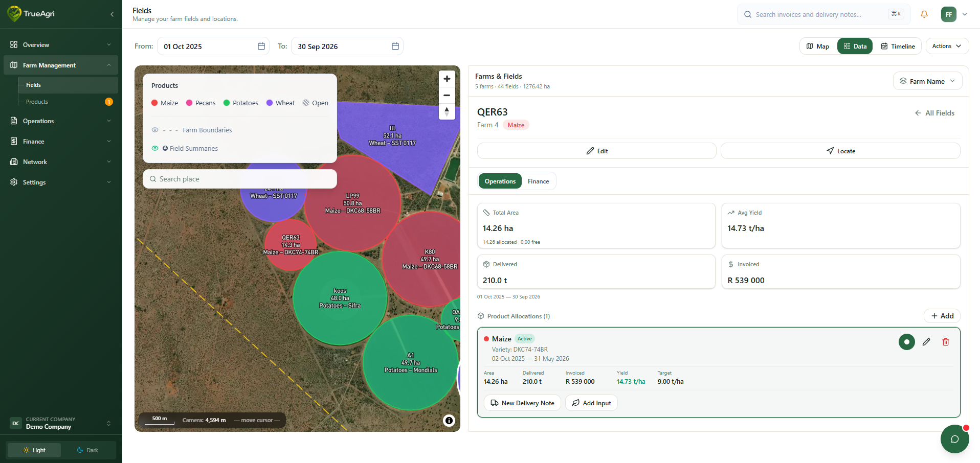This screenshot has height=463, width=980.
Task: Click the search magnifier in Search place
Action: point(153,179)
